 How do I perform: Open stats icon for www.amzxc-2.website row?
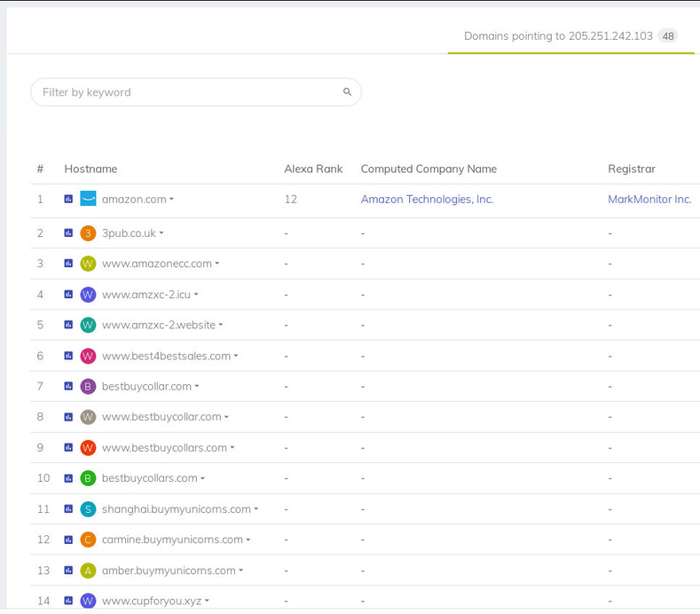pyautogui.click(x=68, y=325)
